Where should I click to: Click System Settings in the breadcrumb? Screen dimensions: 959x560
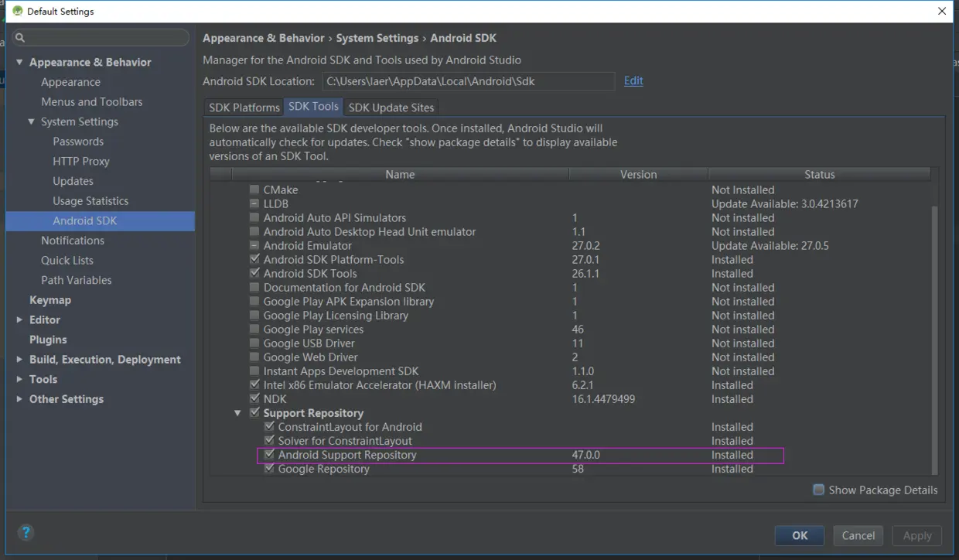click(x=377, y=38)
